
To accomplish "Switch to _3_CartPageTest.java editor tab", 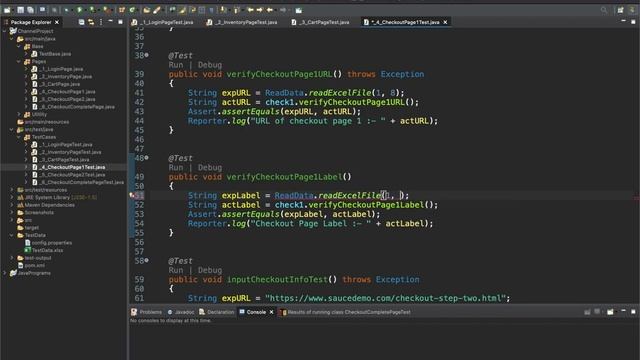I will click(320, 22).
